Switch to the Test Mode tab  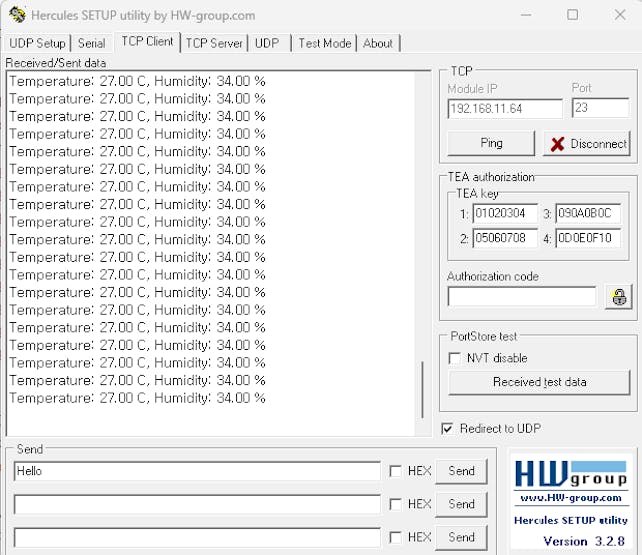coord(325,43)
